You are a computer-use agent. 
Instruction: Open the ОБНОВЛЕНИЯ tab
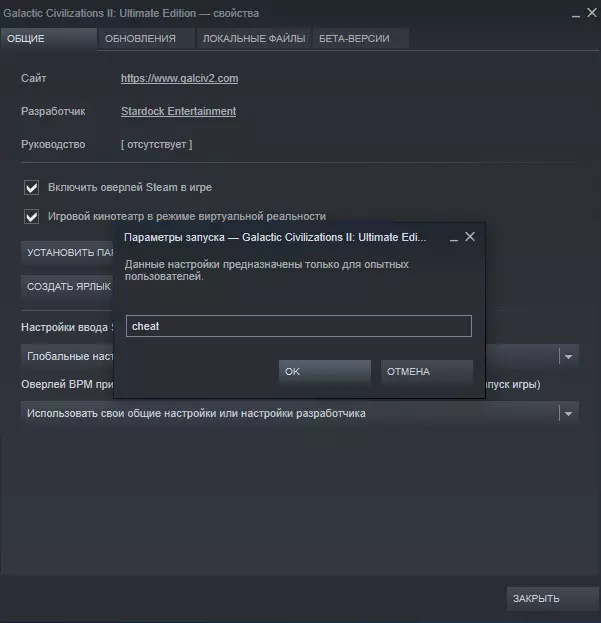coord(146,39)
